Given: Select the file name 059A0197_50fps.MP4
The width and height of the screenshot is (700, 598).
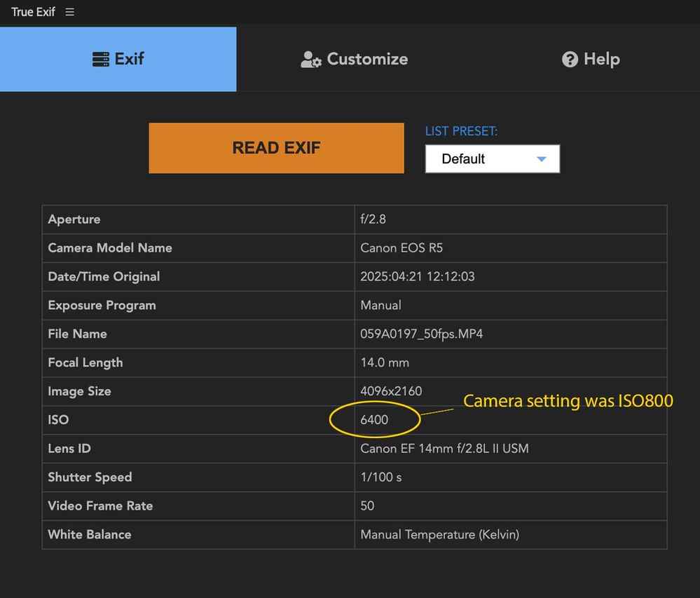Looking at the screenshot, I should coord(421,334).
